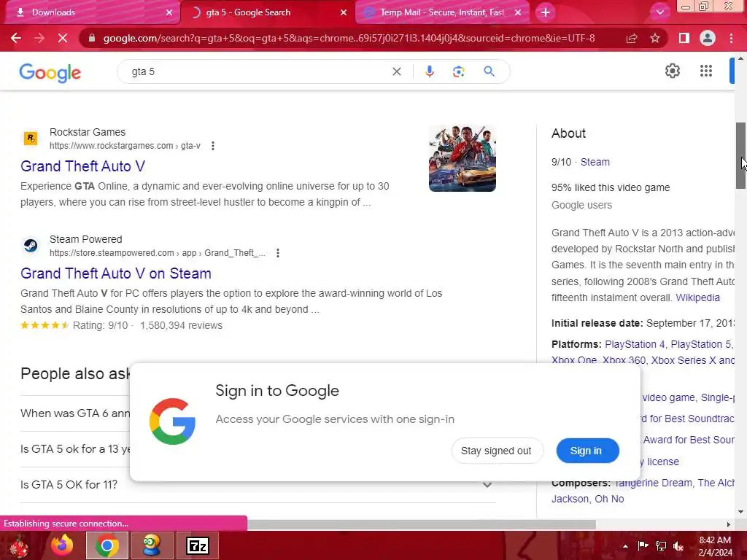Open the GTA V cover art thumbnail
The height and width of the screenshot is (560, 747).
point(462,158)
